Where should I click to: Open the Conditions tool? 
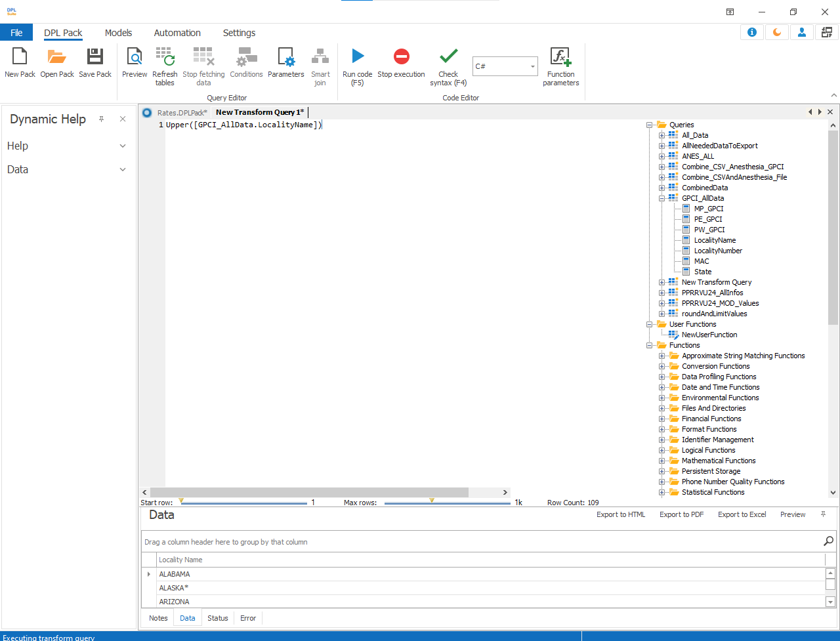[x=247, y=64]
